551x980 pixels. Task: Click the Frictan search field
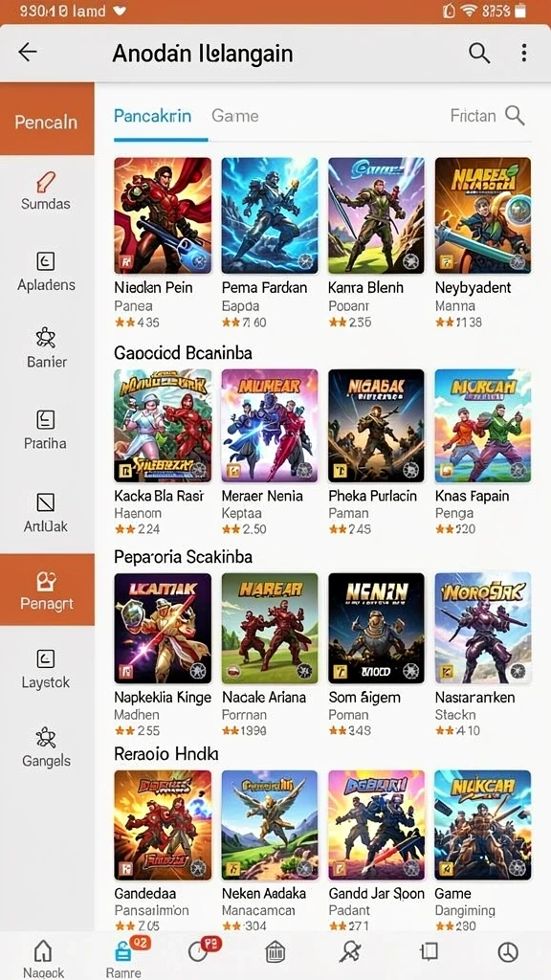click(x=487, y=116)
